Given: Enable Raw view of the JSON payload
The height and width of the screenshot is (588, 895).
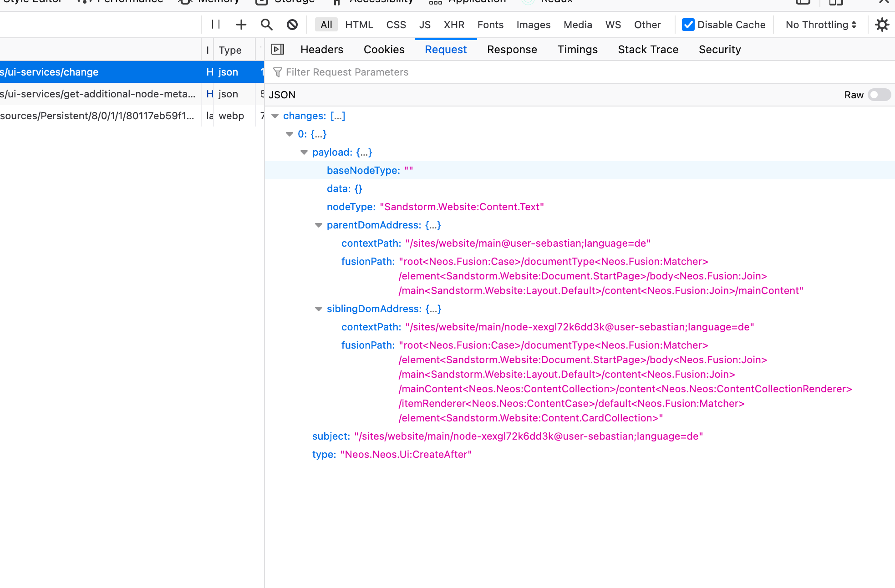Looking at the screenshot, I should click(879, 95).
